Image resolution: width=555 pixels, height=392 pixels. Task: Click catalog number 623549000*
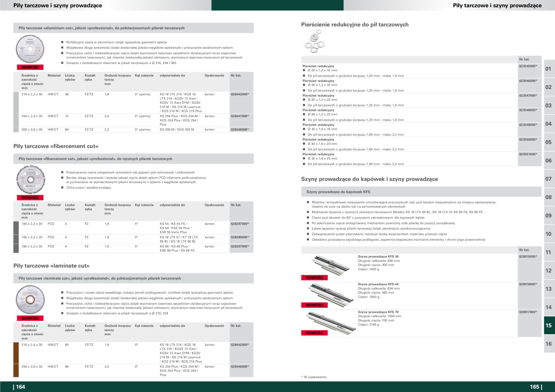528,124
